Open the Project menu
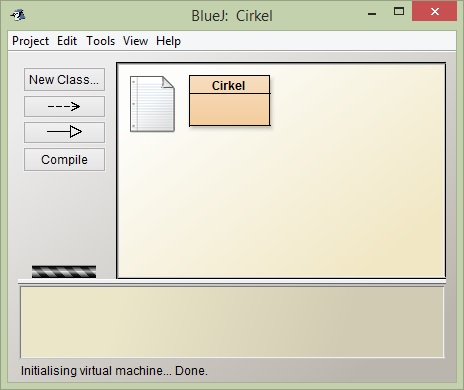464x390 pixels. pyautogui.click(x=30, y=41)
